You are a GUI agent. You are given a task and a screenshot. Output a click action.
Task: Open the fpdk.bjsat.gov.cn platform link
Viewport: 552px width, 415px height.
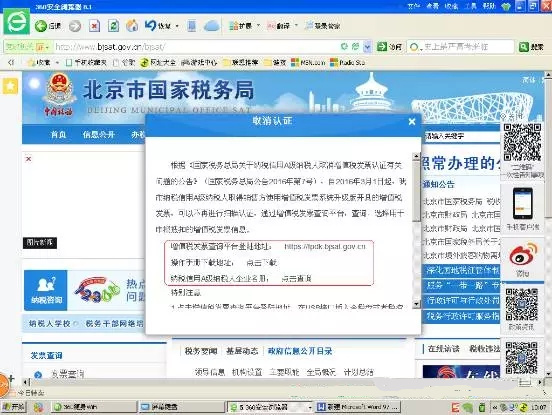pos(325,247)
